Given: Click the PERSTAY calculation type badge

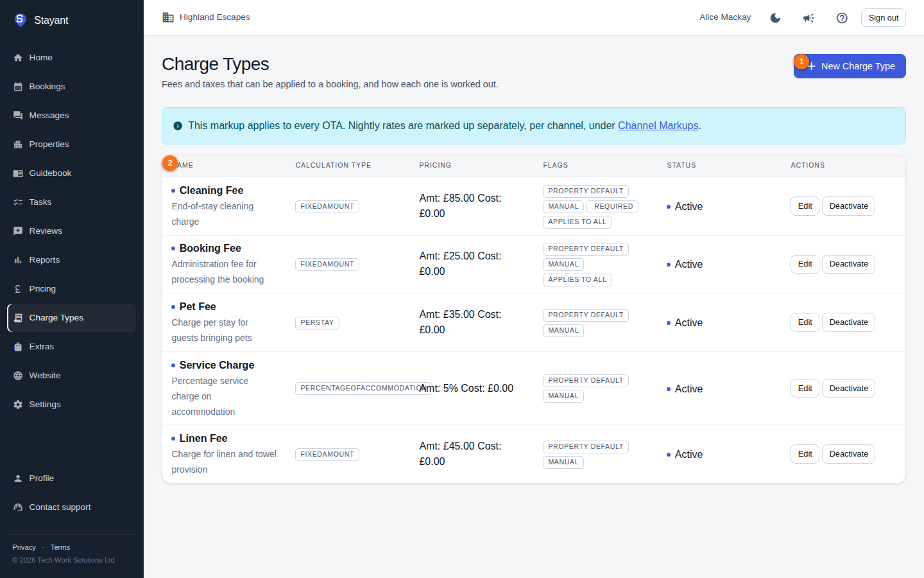Looking at the screenshot, I should coord(317,323).
